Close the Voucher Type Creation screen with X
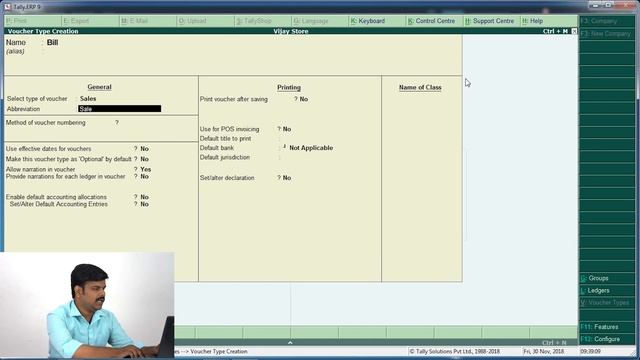 (x=574, y=31)
